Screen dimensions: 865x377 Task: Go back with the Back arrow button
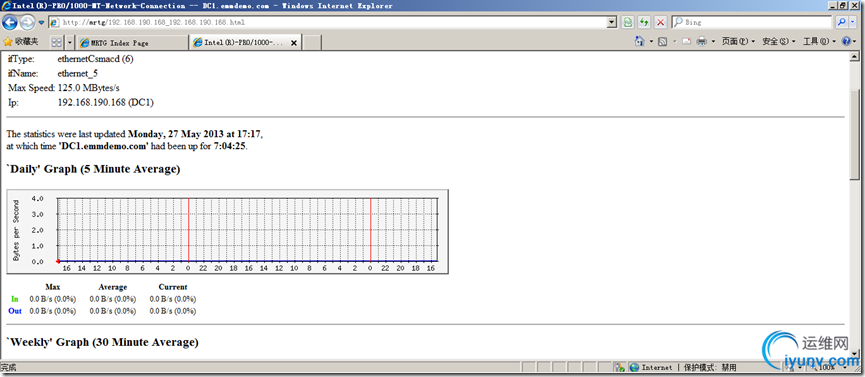[x=10, y=23]
